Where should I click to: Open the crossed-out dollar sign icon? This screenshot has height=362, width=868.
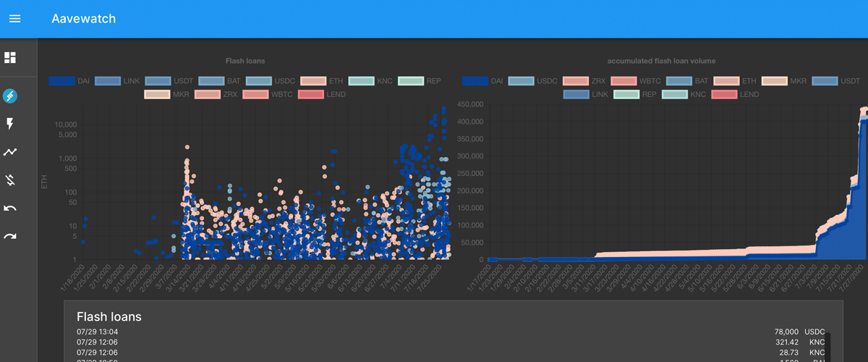point(10,180)
